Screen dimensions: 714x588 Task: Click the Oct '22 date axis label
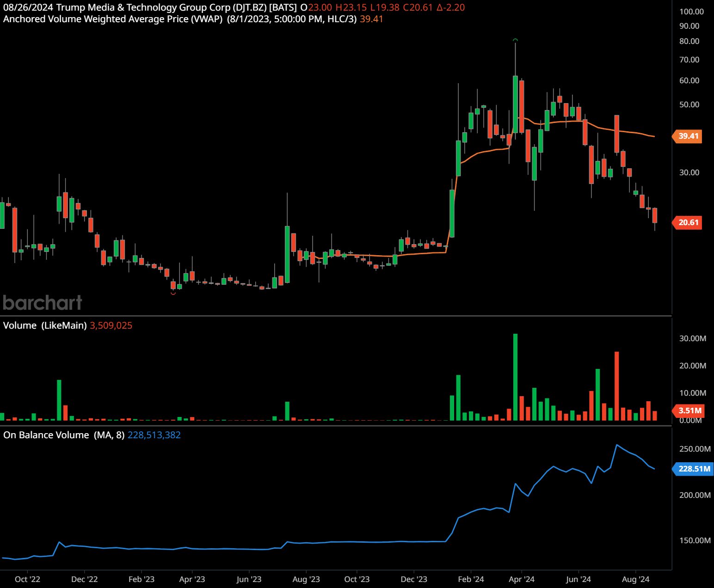click(27, 579)
